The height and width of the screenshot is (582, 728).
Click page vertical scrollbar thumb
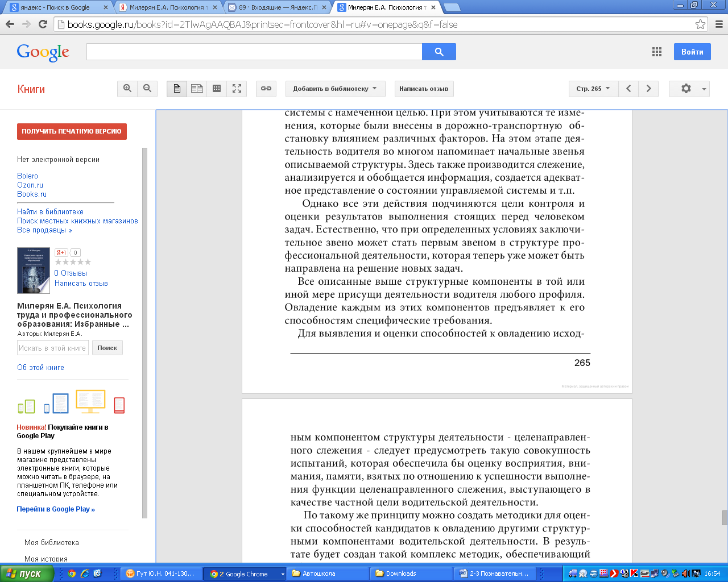(725, 518)
